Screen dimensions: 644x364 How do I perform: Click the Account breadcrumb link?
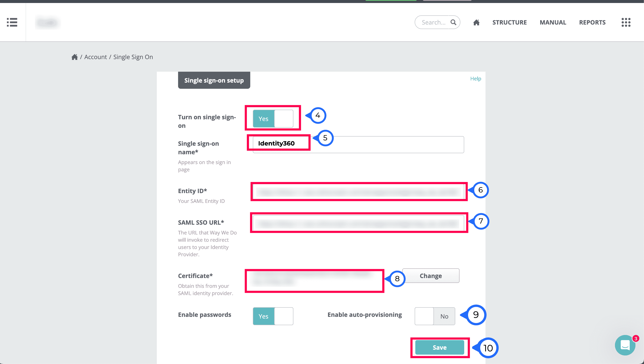coord(96,57)
